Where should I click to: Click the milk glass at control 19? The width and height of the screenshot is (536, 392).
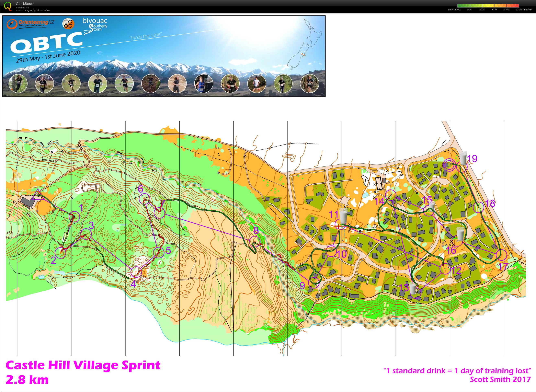tap(463, 158)
